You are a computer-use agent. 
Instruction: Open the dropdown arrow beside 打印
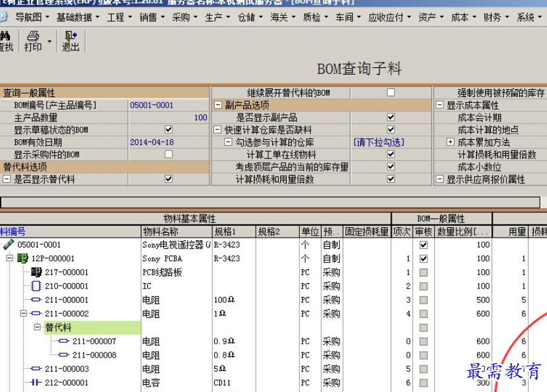[x=50, y=41]
